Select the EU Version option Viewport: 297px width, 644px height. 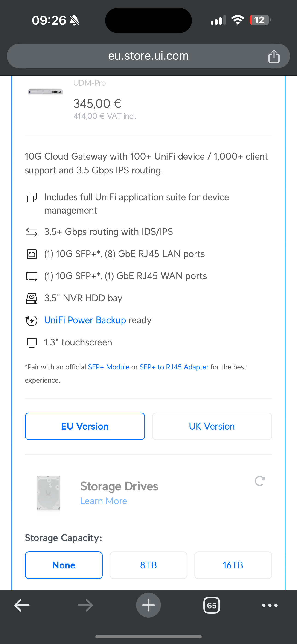click(x=85, y=426)
